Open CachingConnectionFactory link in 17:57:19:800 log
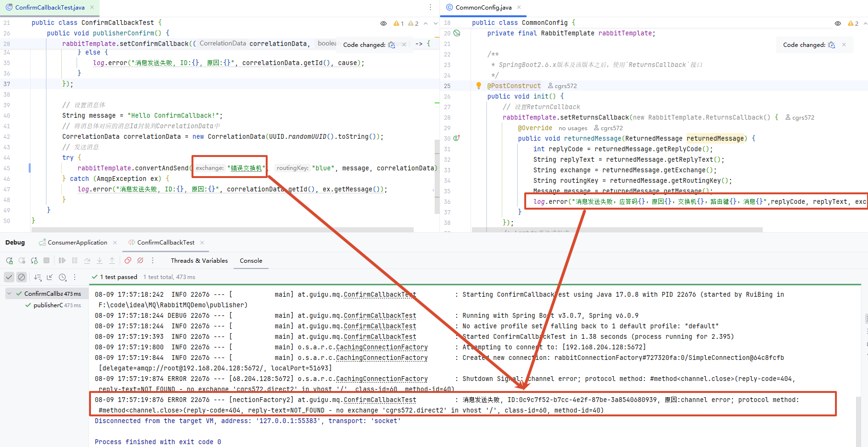868x447 pixels. pos(382,347)
